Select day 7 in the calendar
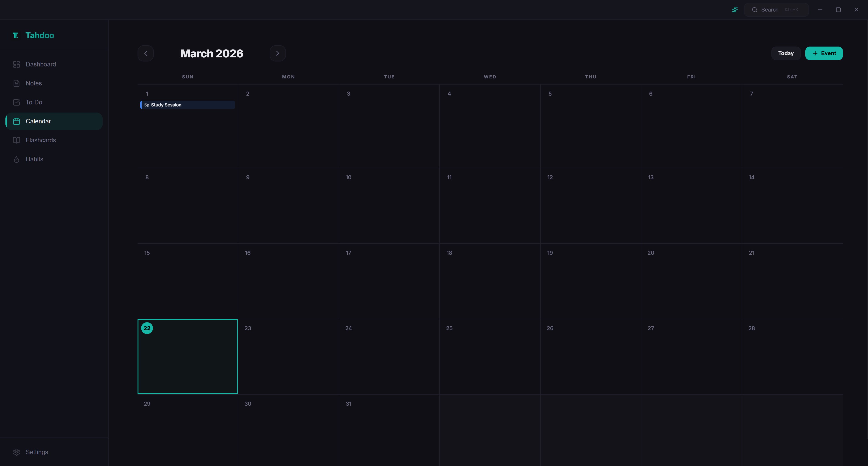The image size is (868, 466). pos(792,126)
